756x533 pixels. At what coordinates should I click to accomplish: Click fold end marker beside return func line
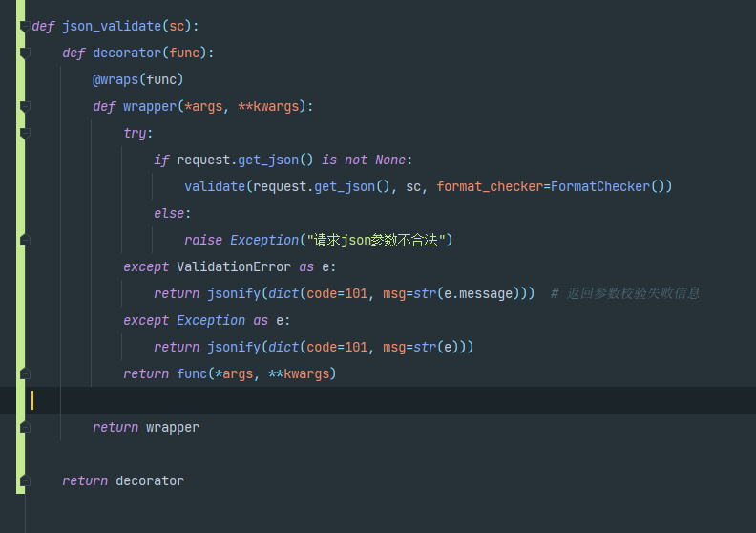pyautogui.click(x=25, y=373)
